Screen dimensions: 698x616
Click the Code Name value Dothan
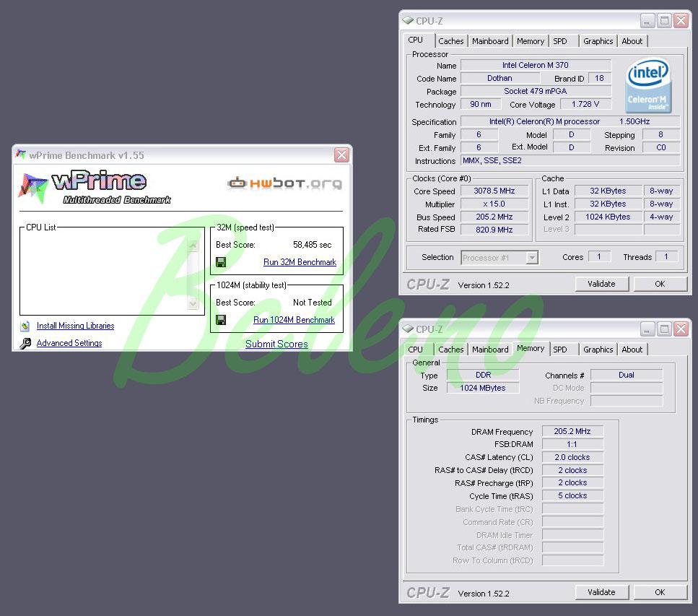(500, 78)
